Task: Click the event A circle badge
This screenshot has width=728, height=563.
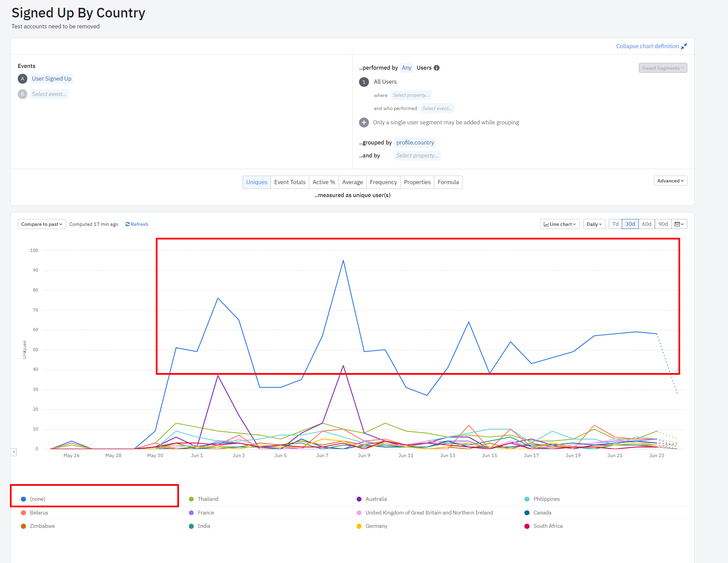Action: [23, 79]
